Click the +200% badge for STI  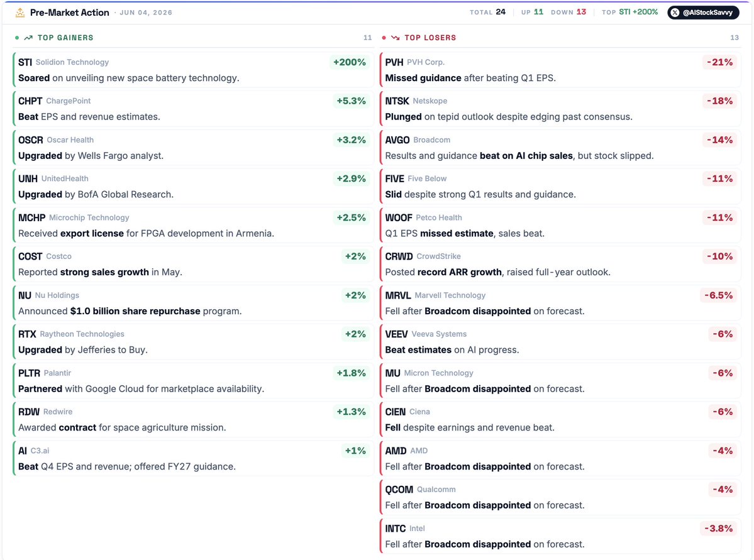[x=350, y=62]
